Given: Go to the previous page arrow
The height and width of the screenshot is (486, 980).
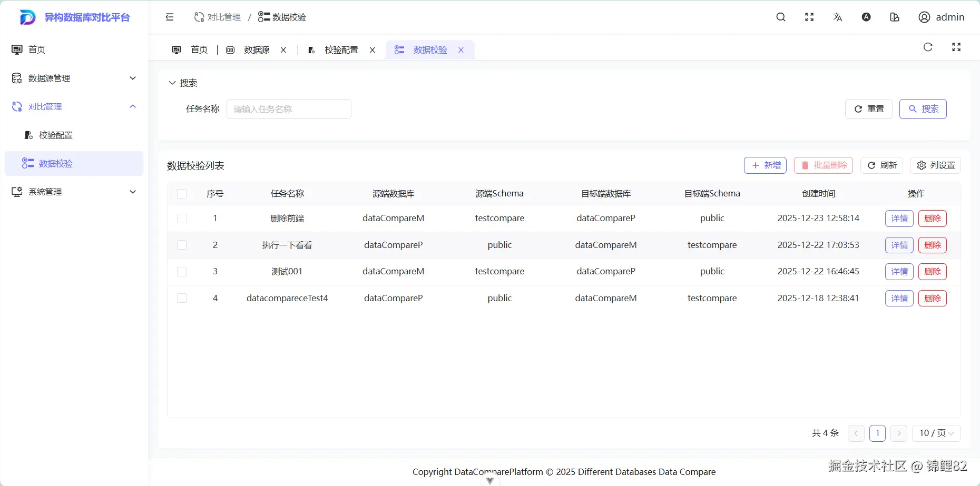Looking at the screenshot, I should pos(856,433).
